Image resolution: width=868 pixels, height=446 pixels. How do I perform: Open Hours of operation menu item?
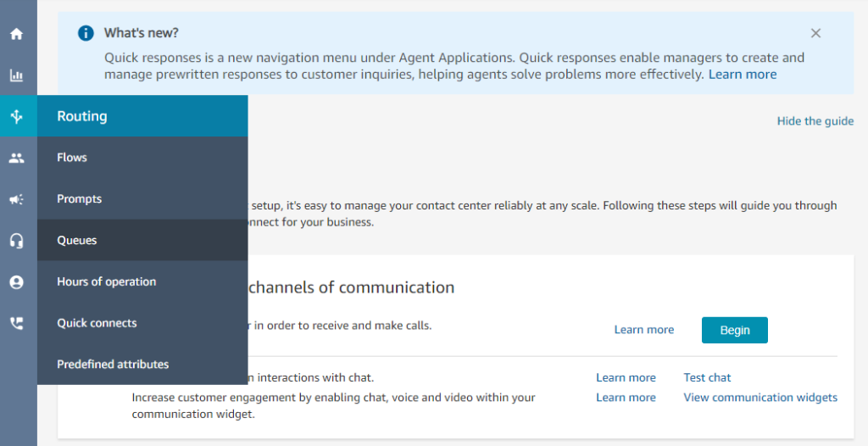coord(106,282)
